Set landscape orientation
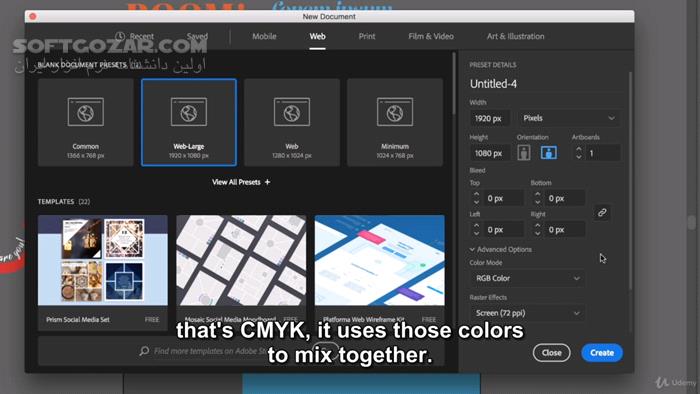The width and height of the screenshot is (700, 394). coord(549,153)
